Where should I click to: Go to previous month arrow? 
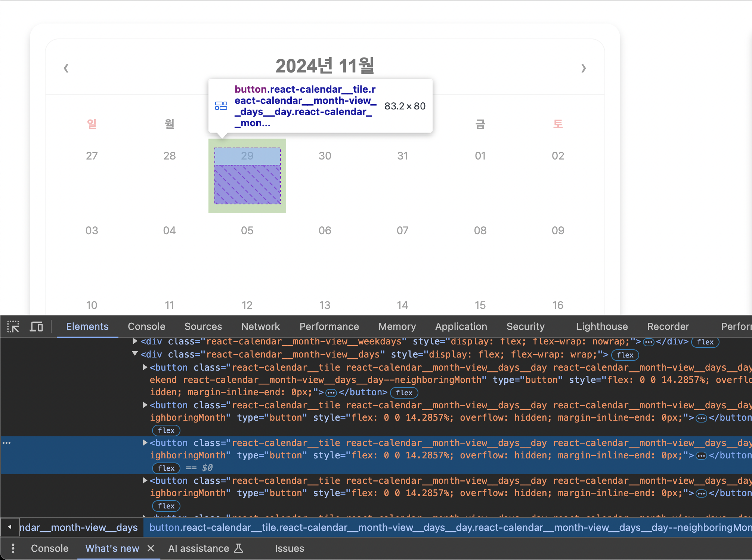tap(66, 68)
